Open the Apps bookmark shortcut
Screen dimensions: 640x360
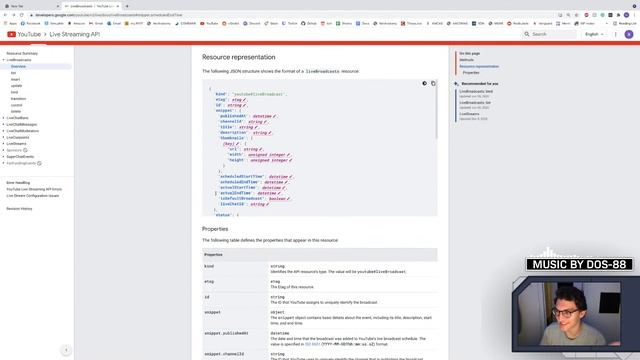click(x=11, y=24)
